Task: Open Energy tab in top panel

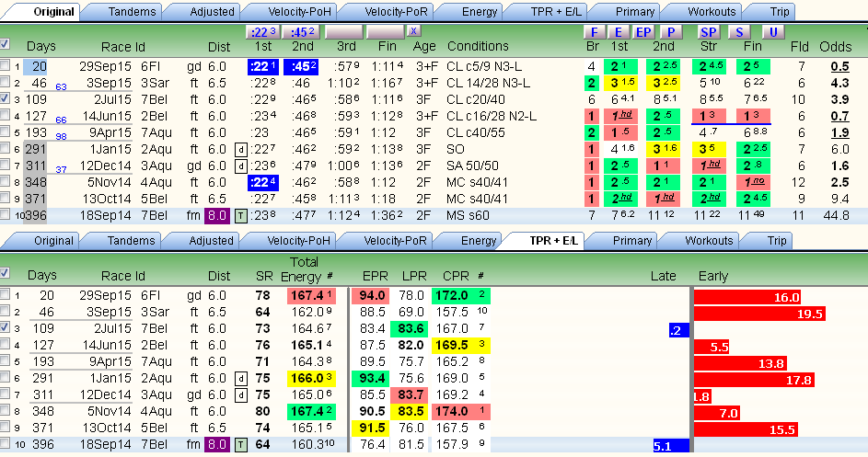Action: 480,12
